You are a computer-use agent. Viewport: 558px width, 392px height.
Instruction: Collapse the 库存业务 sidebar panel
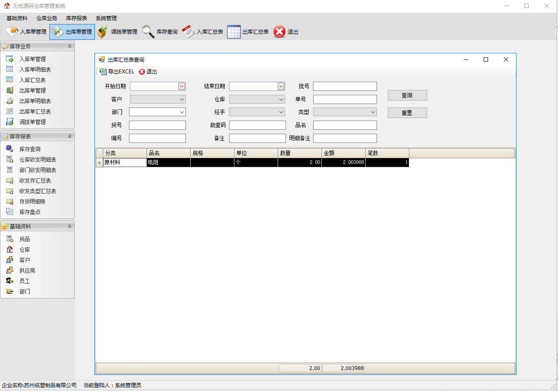tap(70, 46)
